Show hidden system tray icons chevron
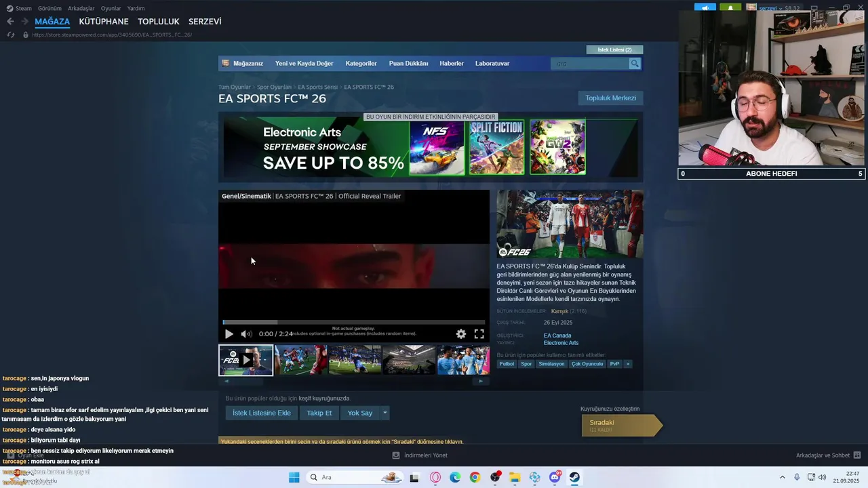The height and width of the screenshot is (488, 868). tap(782, 477)
